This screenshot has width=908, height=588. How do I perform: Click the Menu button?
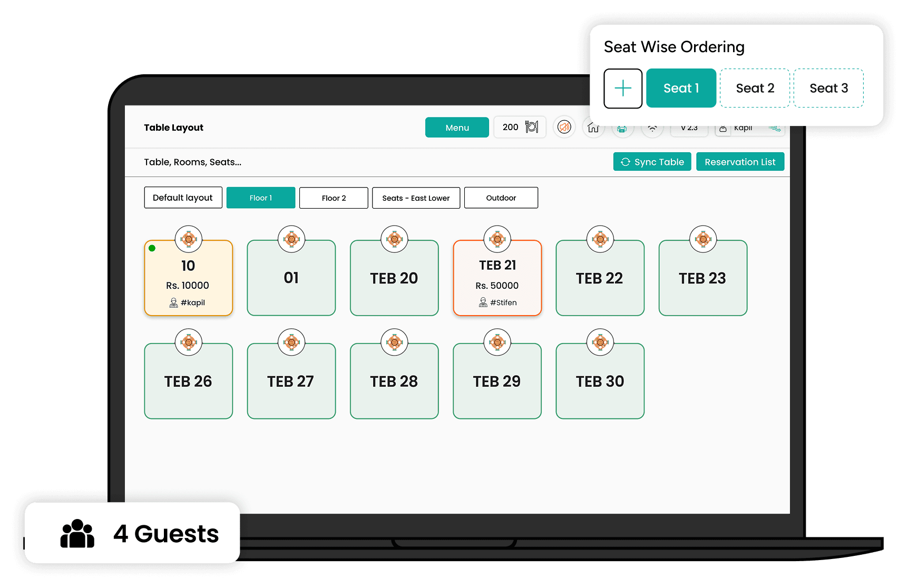457,128
